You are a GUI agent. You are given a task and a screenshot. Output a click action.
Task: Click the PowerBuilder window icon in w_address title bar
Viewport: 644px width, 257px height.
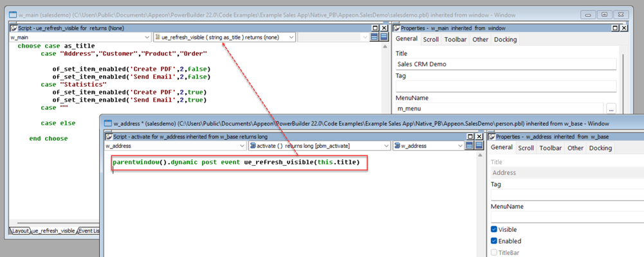click(x=106, y=122)
